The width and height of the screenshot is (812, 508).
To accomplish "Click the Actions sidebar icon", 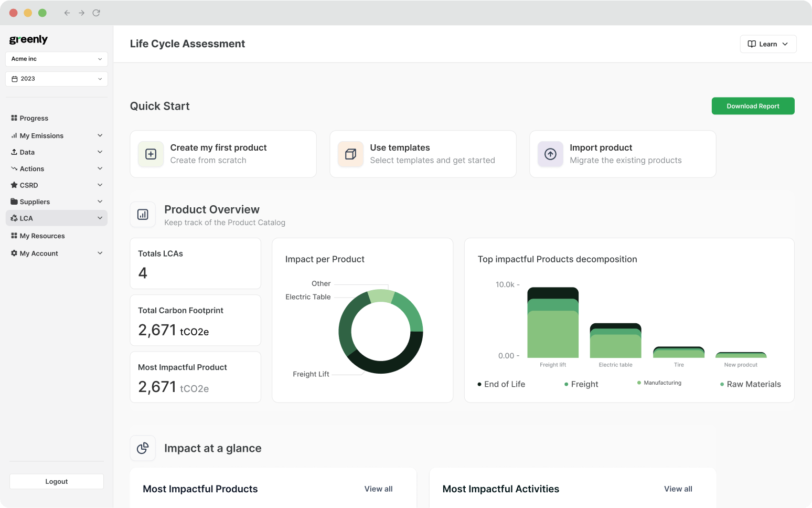I will point(14,168).
